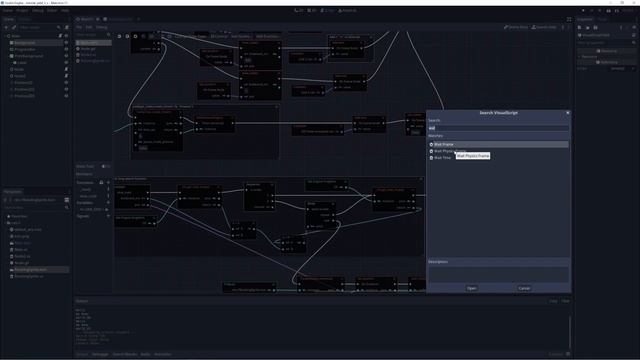Save resource icon in Inspector
Screen dimensions: 640x360
(x=596, y=27)
